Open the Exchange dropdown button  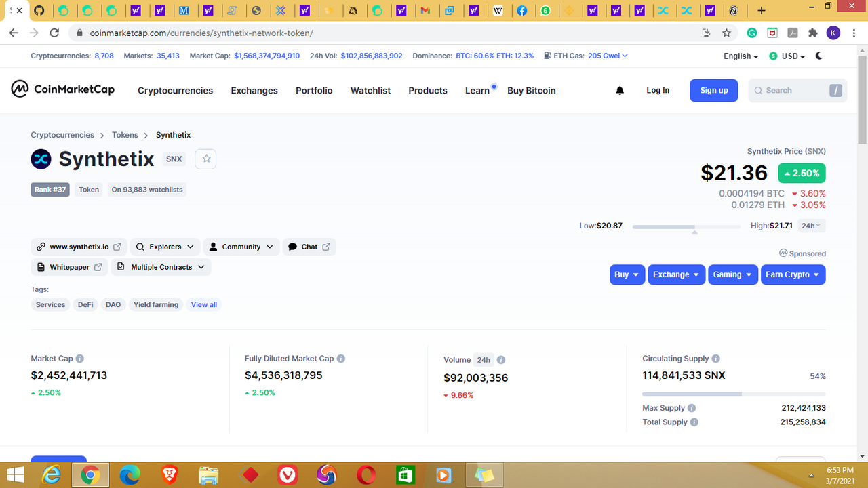coord(677,274)
